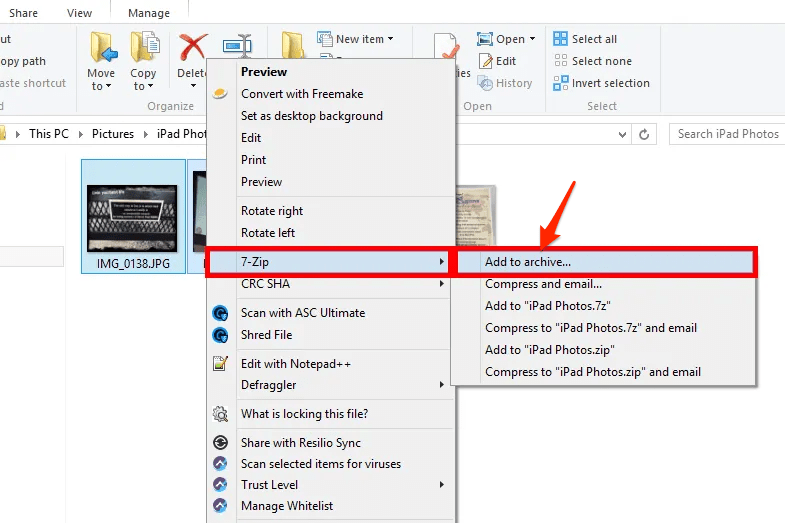This screenshot has height=523, width=785.
Task: Switch to the View ribbon tab
Action: (79, 10)
